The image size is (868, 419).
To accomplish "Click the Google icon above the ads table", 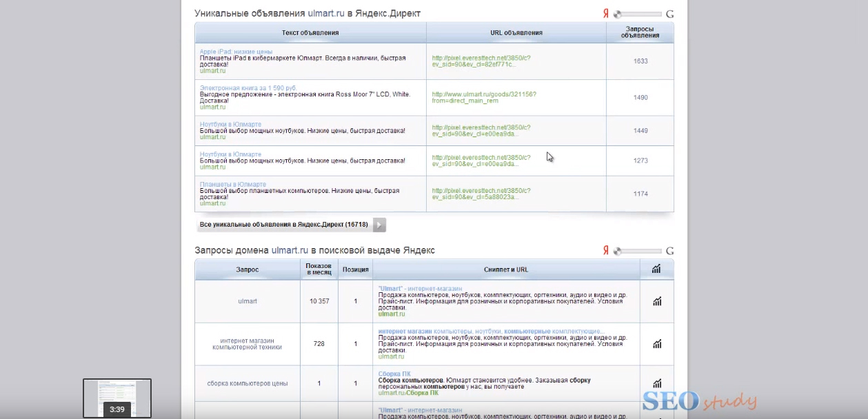I will tap(669, 14).
